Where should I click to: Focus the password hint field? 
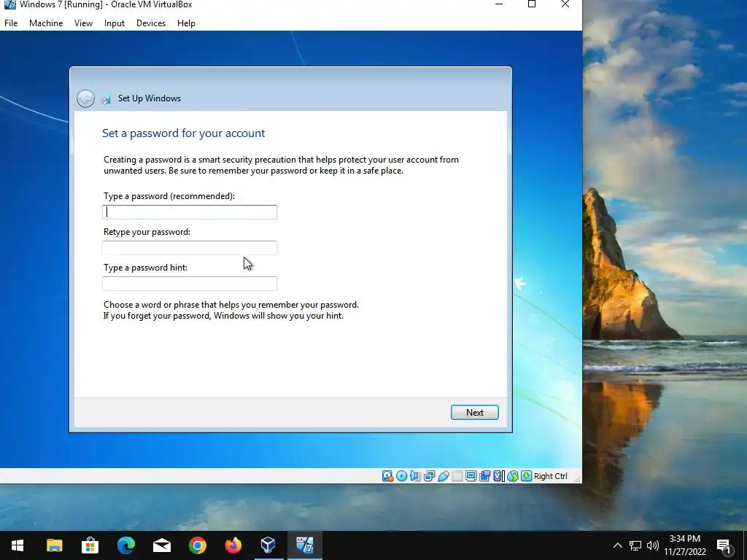190,284
